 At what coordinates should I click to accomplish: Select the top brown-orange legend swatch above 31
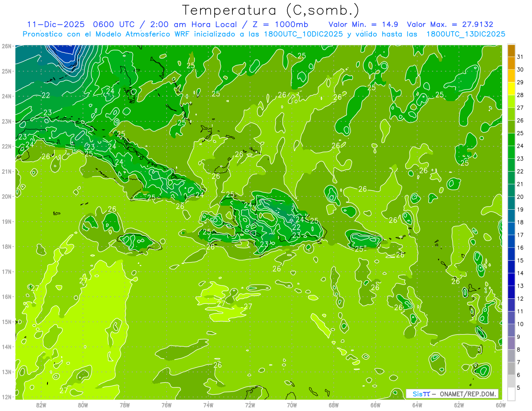511,51
